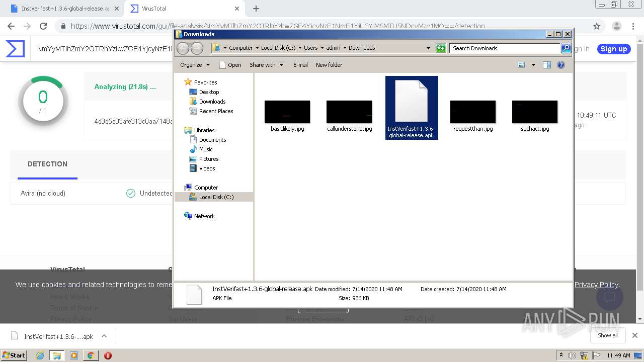Image resolution: width=644 pixels, height=362 pixels.
Task: Switch to the VirusTotal browser tab
Action: pyautogui.click(x=184, y=9)
